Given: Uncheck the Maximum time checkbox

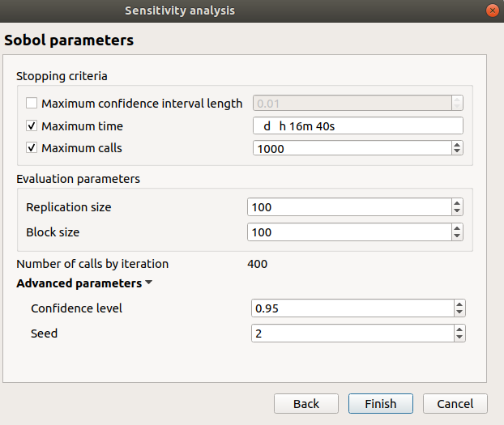Looking at the screenshot, I should (32, 126).
